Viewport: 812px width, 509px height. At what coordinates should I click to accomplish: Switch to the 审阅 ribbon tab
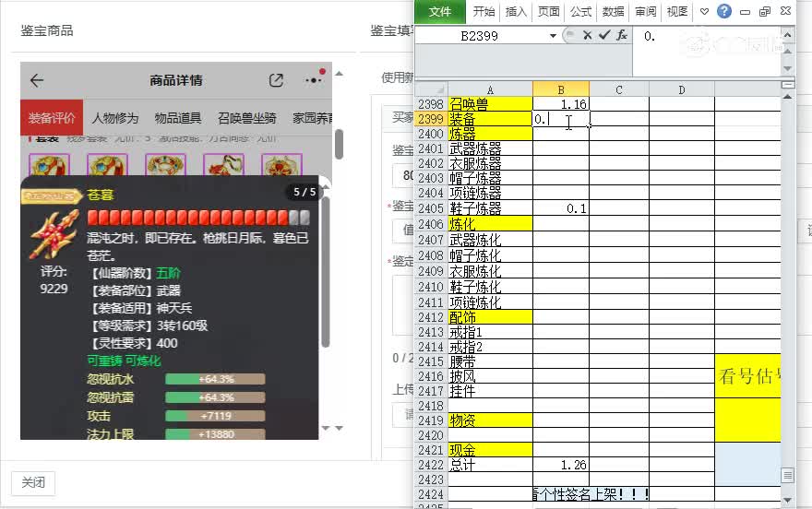pos(645,11)
